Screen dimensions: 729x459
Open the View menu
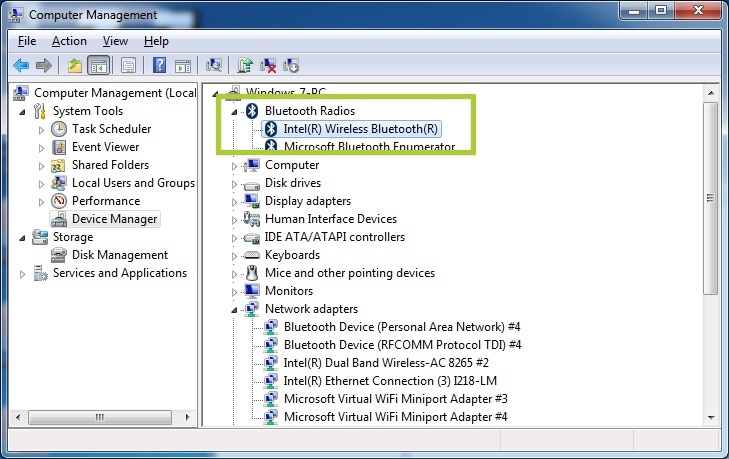[x=115, y=41]
